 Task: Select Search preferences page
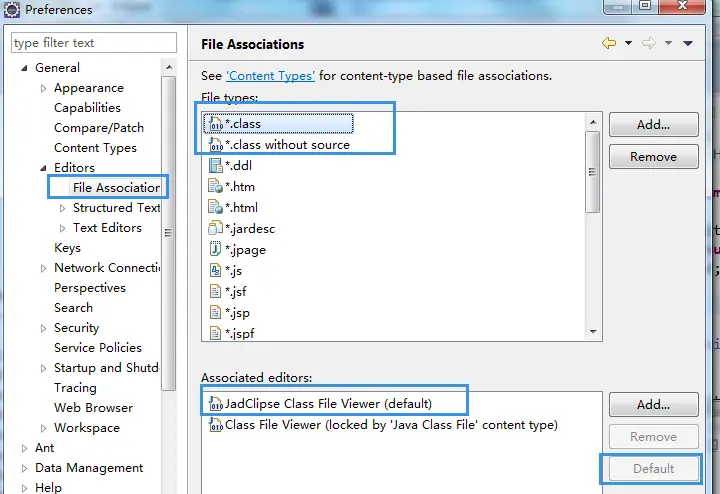click(x=73, y=308)
